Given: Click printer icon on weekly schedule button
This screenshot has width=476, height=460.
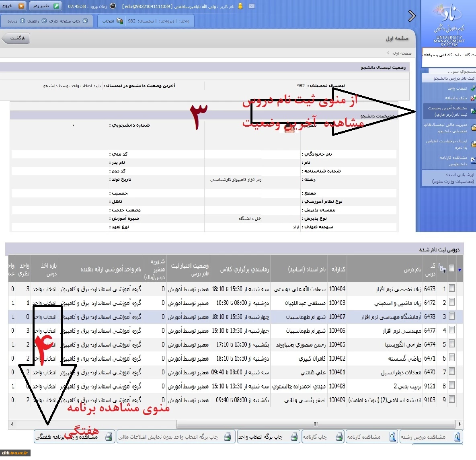Looking at the screenshot, I should coord(109,437).
